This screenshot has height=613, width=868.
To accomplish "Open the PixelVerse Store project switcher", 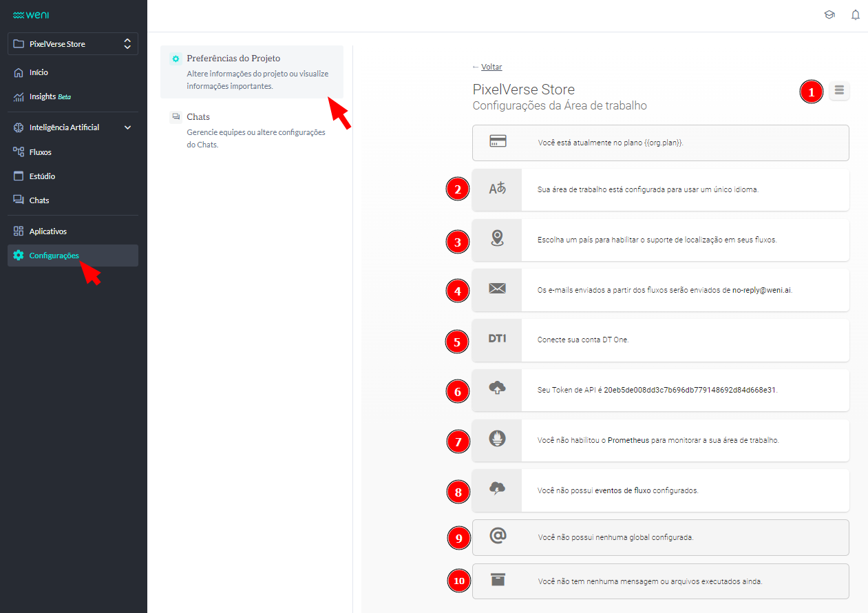I will tap(72, 43).
